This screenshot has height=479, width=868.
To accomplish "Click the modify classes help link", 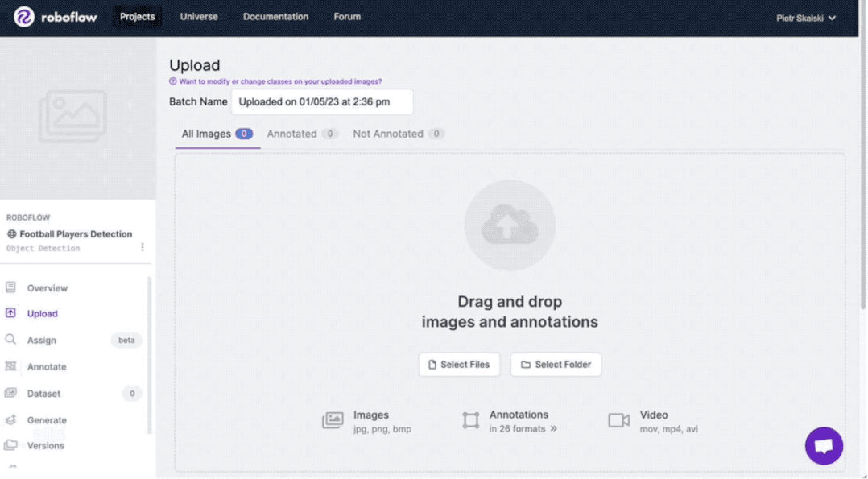I will click(280, 81).
